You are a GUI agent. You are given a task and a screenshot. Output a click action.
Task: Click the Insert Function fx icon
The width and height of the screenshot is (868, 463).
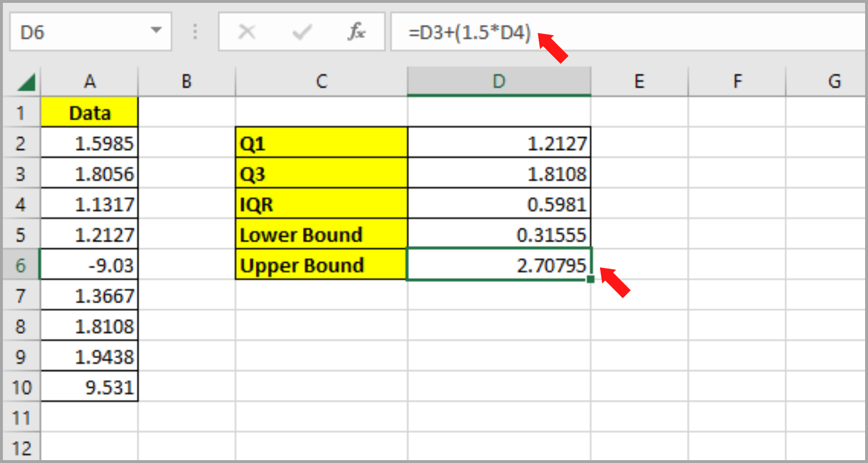356,32
